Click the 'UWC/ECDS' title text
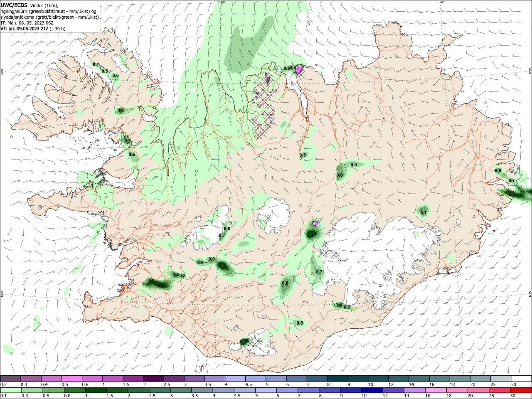This screenshot has width=532, height=399. click(14, 5)
